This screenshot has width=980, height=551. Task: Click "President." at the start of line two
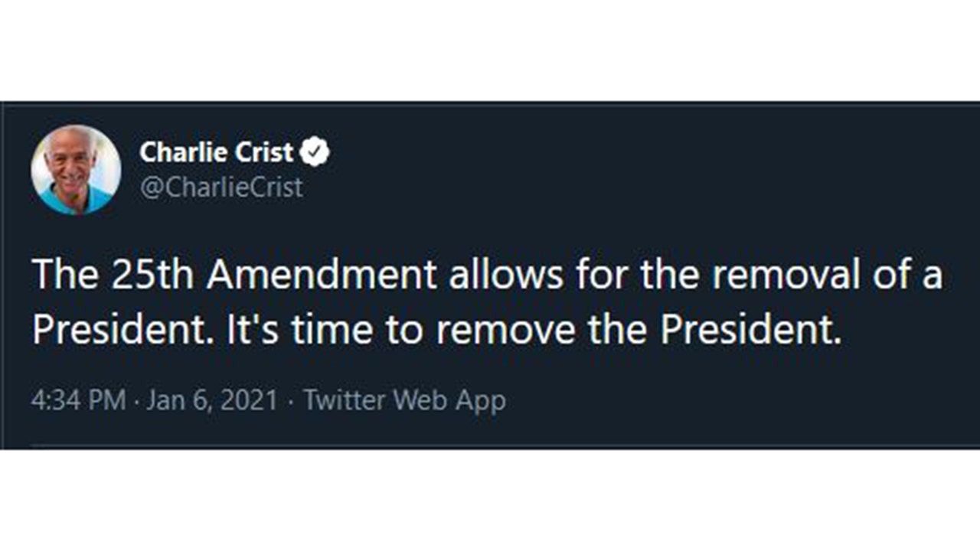(122, 331)
